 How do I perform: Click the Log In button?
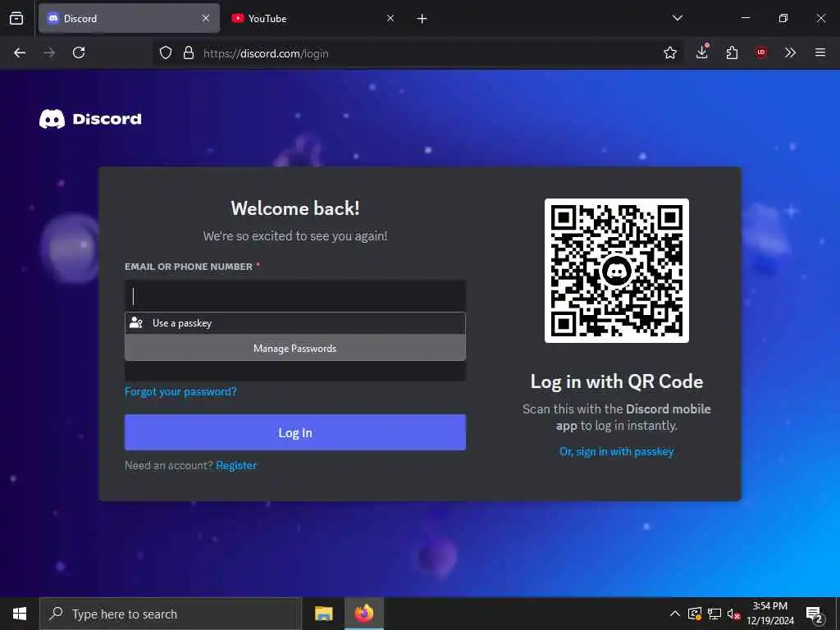click(x=295, y=432)
